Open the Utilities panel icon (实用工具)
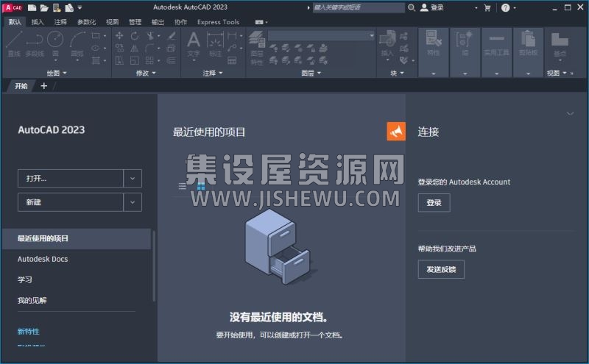 coord(496,43)
